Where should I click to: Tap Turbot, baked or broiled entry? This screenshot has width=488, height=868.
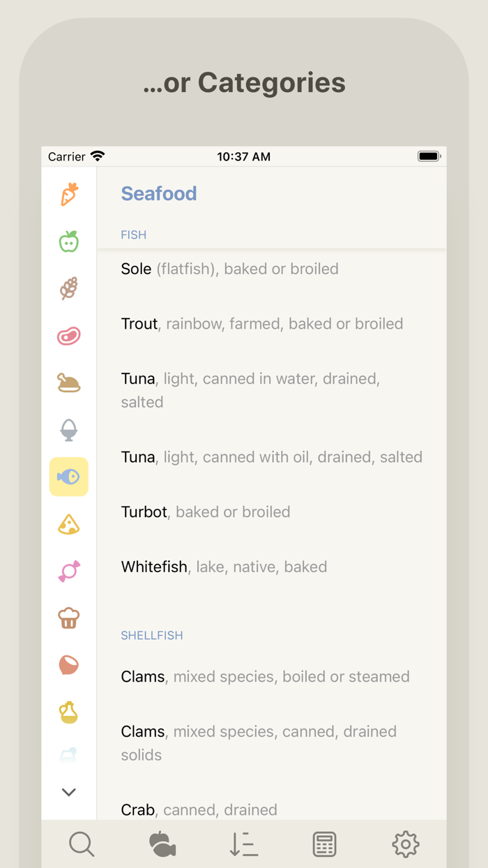pyautogui.click(x=206, y=512)
